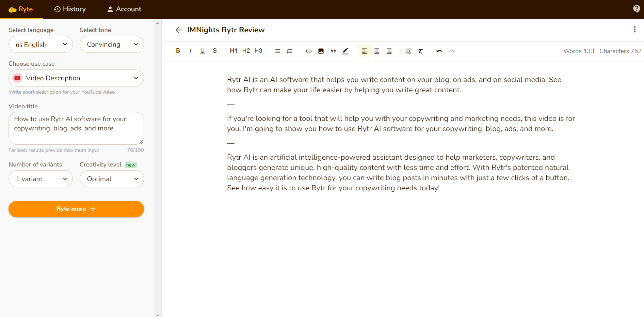Open the help question mark icon
Viewport: 644px width, 317px height.
[x=637, y=9]
